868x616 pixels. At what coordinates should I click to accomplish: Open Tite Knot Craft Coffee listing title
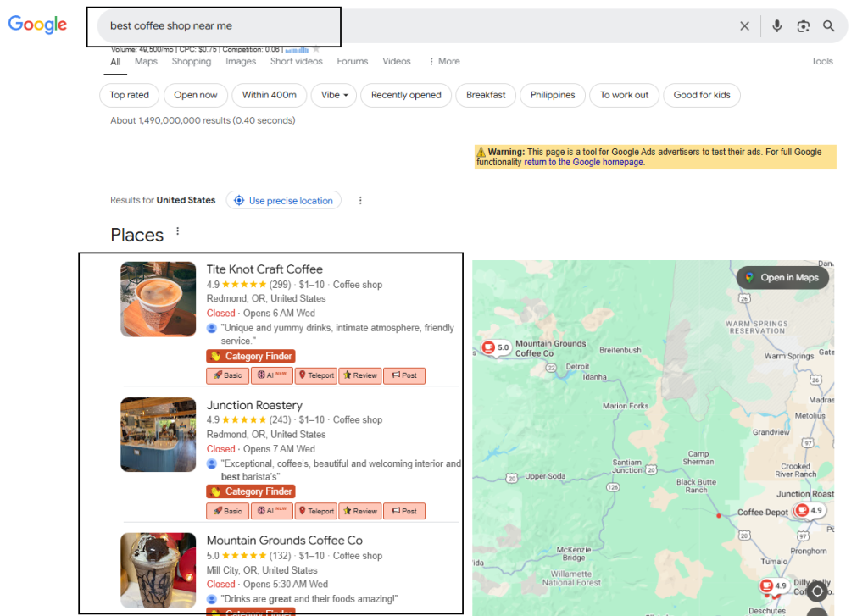(x=264, y=269)
